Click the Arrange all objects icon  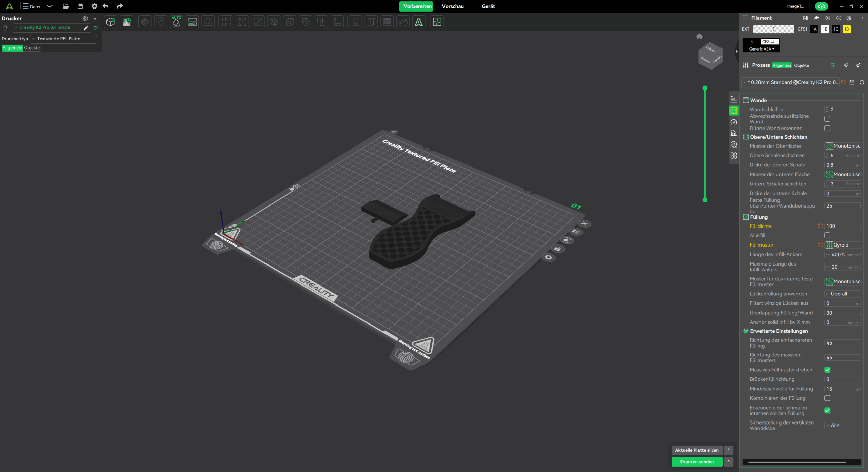coord(192,22)
